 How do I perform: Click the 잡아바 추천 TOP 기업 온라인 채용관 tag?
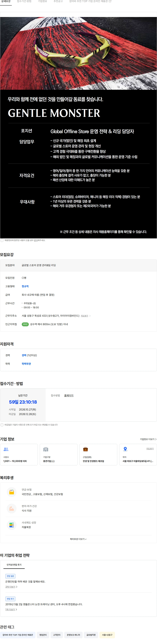(x=18, y=635)
